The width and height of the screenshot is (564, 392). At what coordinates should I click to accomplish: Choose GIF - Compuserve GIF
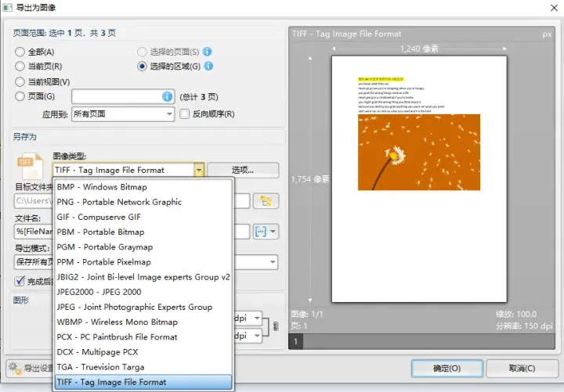click(143, 218)
